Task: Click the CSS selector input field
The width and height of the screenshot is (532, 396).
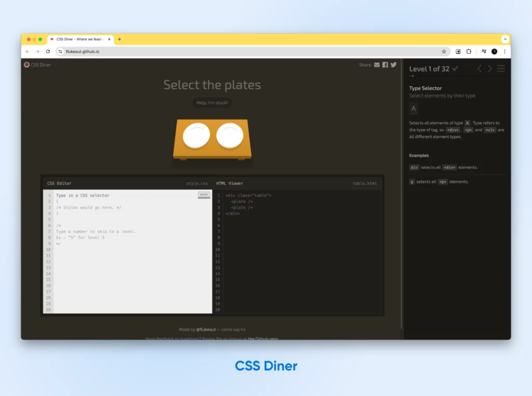Action: click(125, 195)
